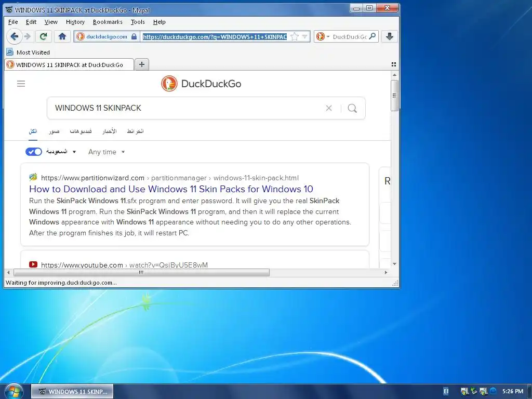Open the Edit menu

pos(31,22)
